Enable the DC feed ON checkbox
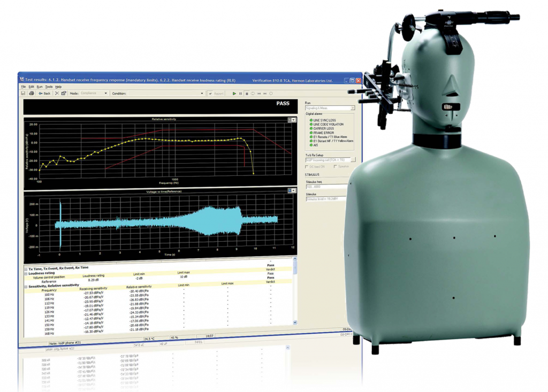This screenshot has width=548, height=392. pyautogui.click(x=307, y=167)
